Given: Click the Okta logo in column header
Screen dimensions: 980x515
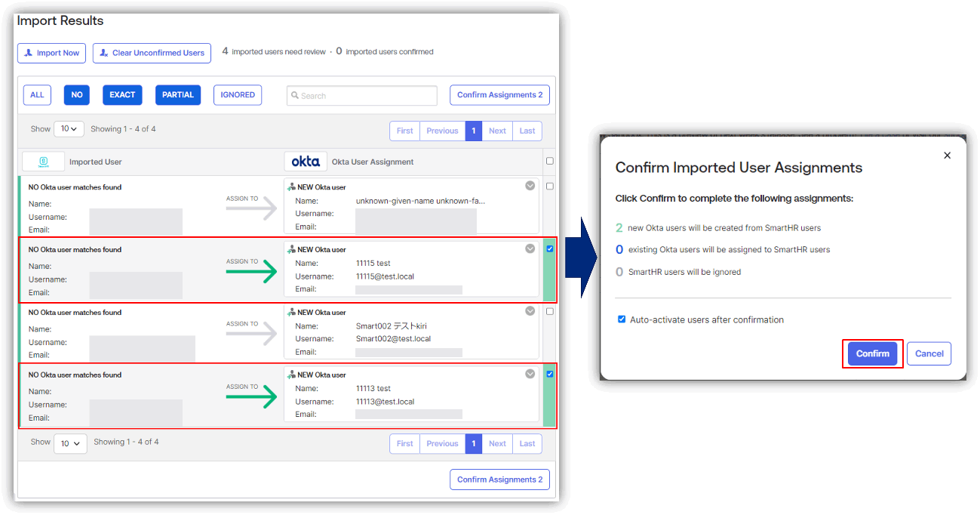Looking at the screenshot, I should coord(306,162).
